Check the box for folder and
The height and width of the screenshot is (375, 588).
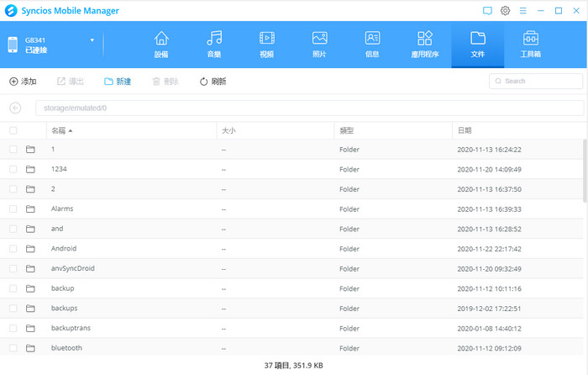(x=13, y=229)
